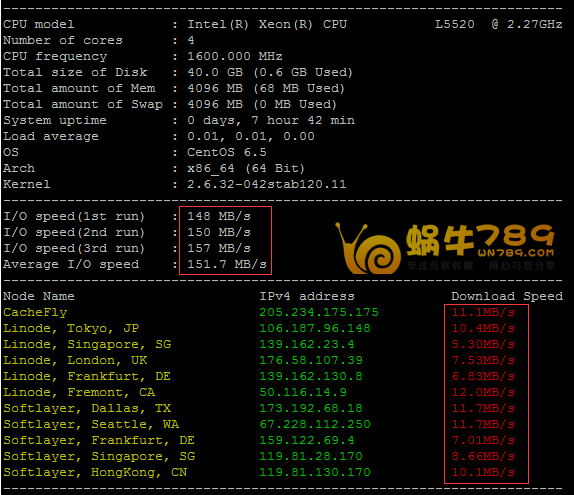Click the IPv4 address column header
The image size is (574, 495).
coord(307,296)
